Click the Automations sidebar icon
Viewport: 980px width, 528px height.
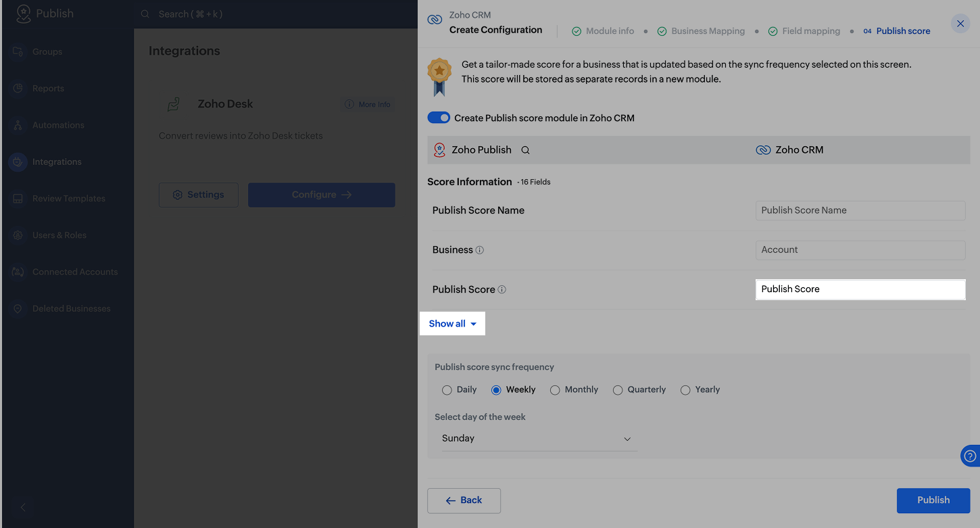[x=18, y=125]
